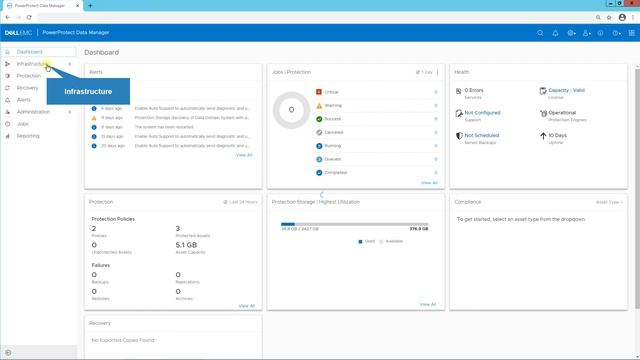This screenshot has height=360, width=640.
Task: Open Jobs in the sidebar
Action: (x=22, y=124)
